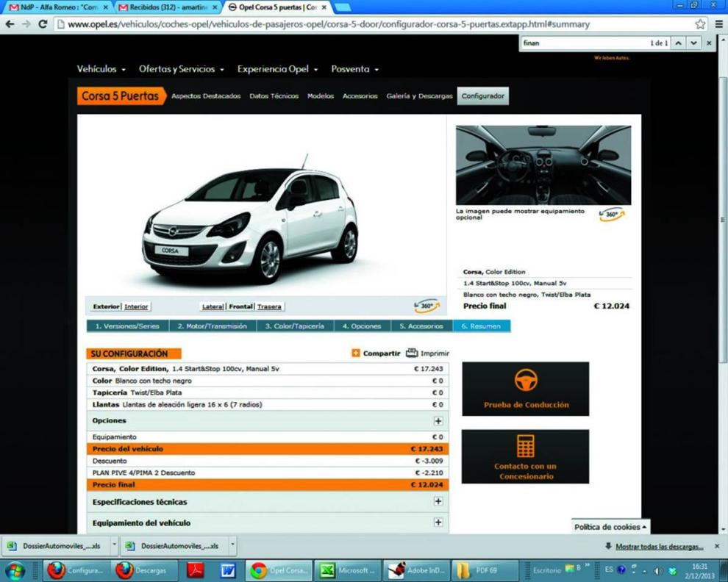This screenshot has width=728, height=582.
Task: Open the Experiencia Opel dropdown menu
Action: click(x=278, y=69)
